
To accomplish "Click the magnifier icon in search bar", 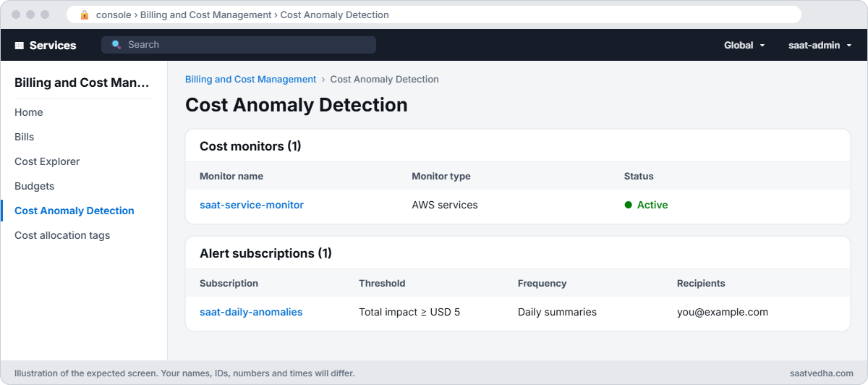I will pos(116,45).
